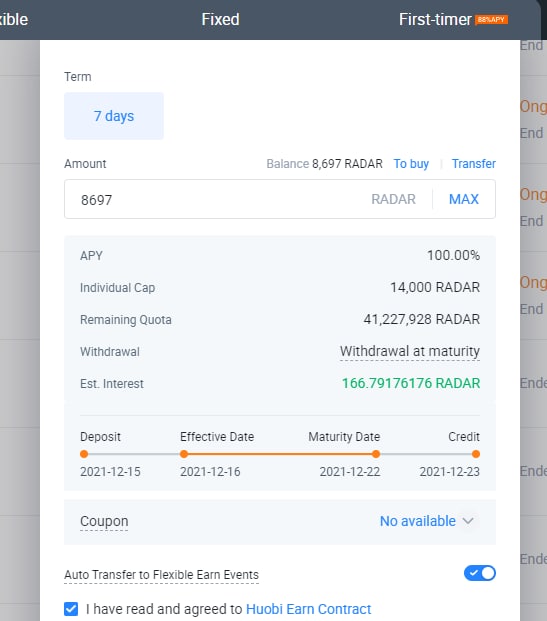This screenshot has width=547, height=621.
Task: Click the APY value 100.00%
Action: click(453, 255)
